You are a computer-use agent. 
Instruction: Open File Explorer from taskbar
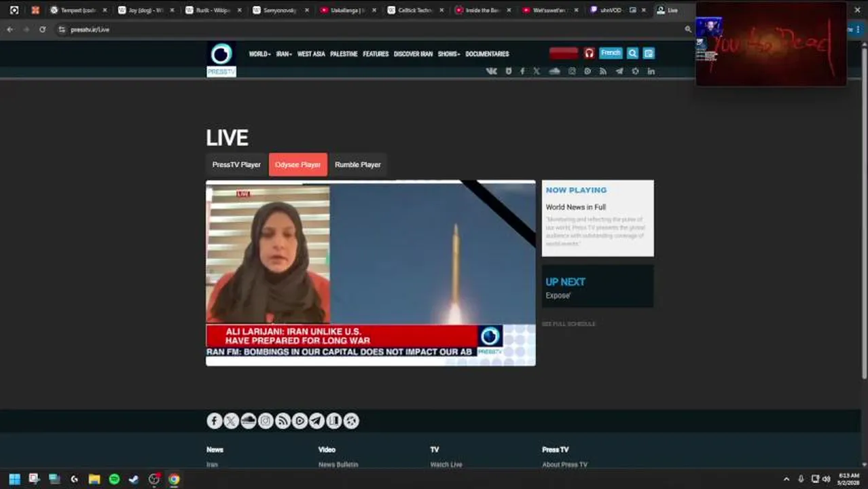[94, 479]
